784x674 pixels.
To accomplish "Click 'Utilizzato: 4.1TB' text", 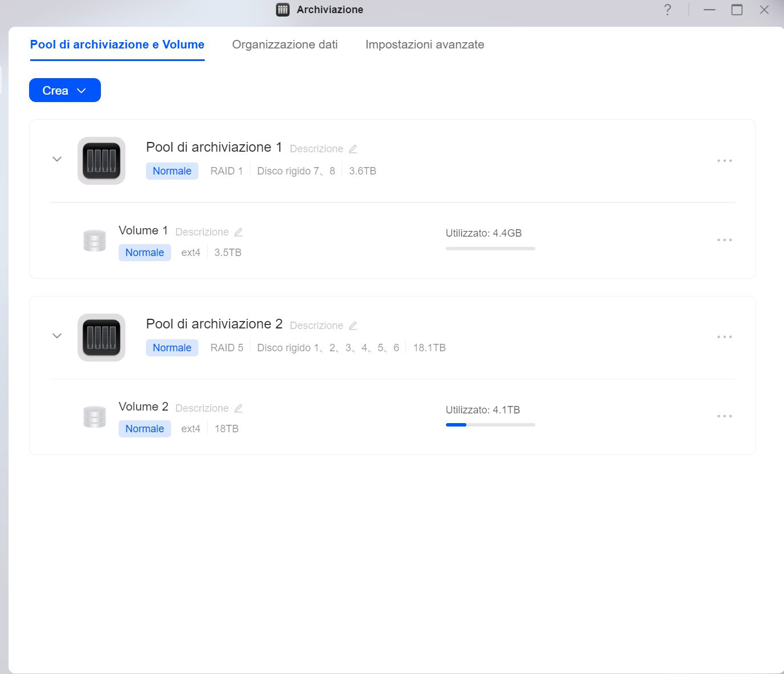I will [x=483, y=410].
